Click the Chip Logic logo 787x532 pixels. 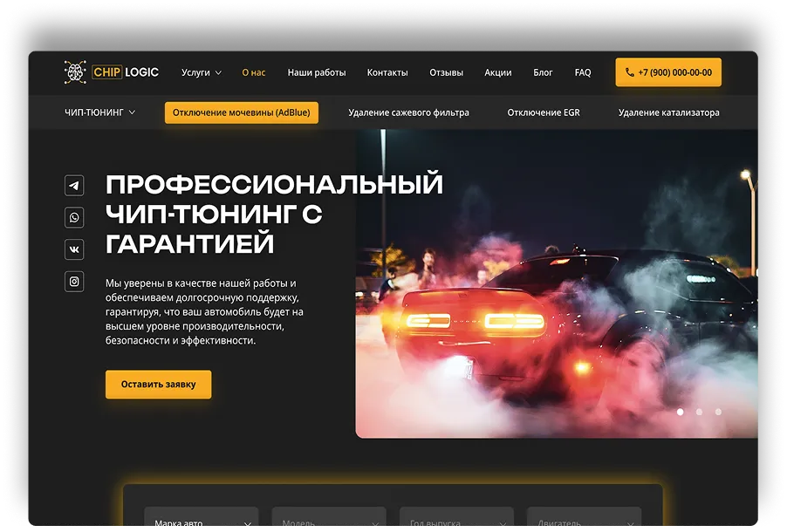pyautogui.click(x=112, y=72)
